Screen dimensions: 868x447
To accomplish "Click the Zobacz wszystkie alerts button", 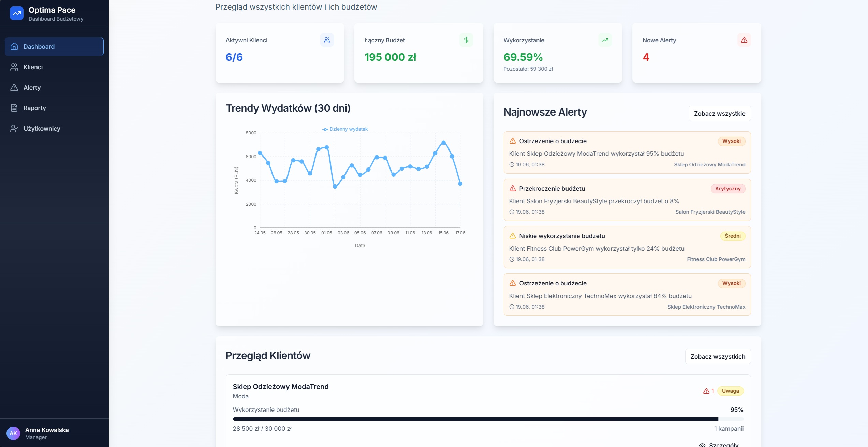I will 719,114.
